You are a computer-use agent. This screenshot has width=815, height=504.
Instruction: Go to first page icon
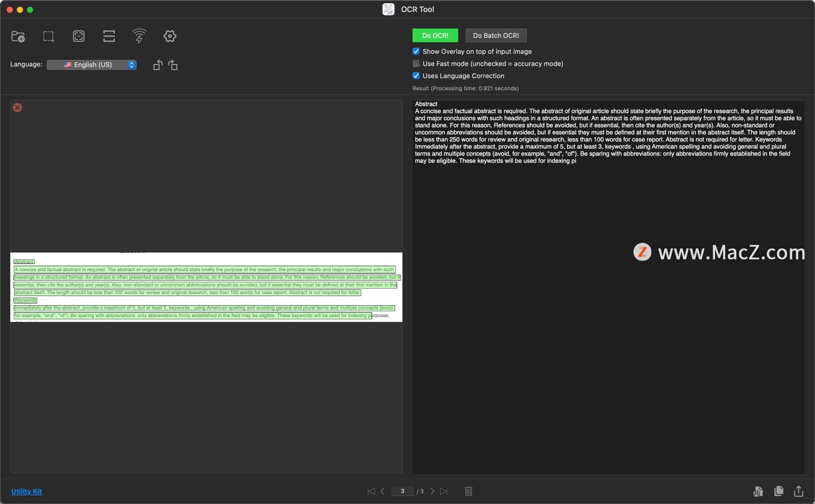[x=371, y=491]
